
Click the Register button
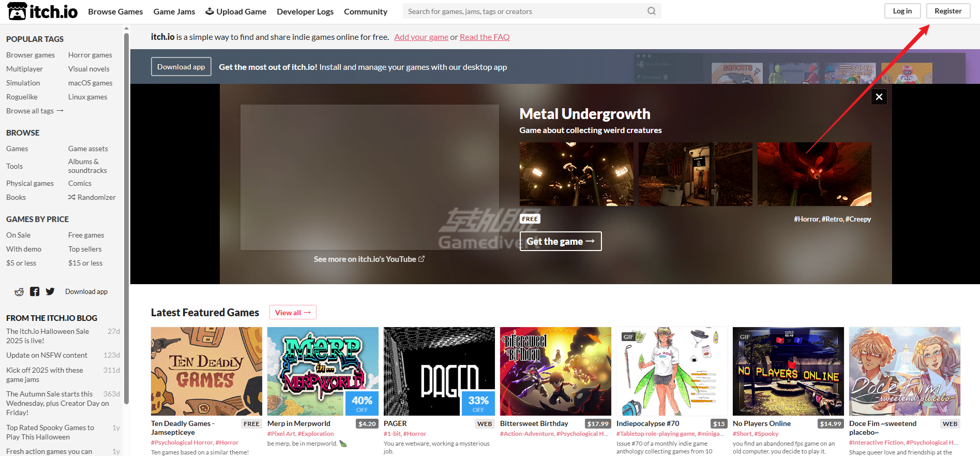[947, 11]
